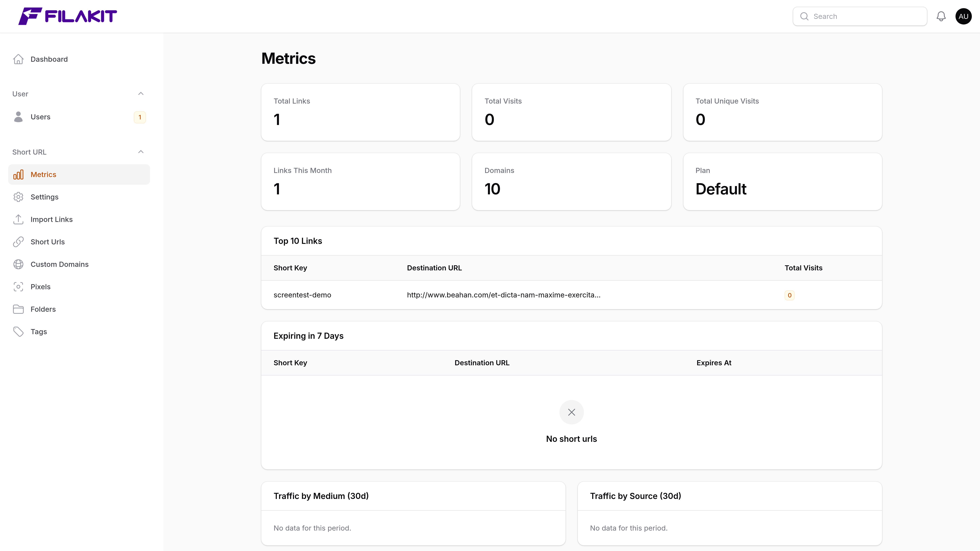Image resolution: width=980 pixels, height=551 pixels.
Task: Click the Expiring in 7 Days heading
Action: (x=308, y=336)
